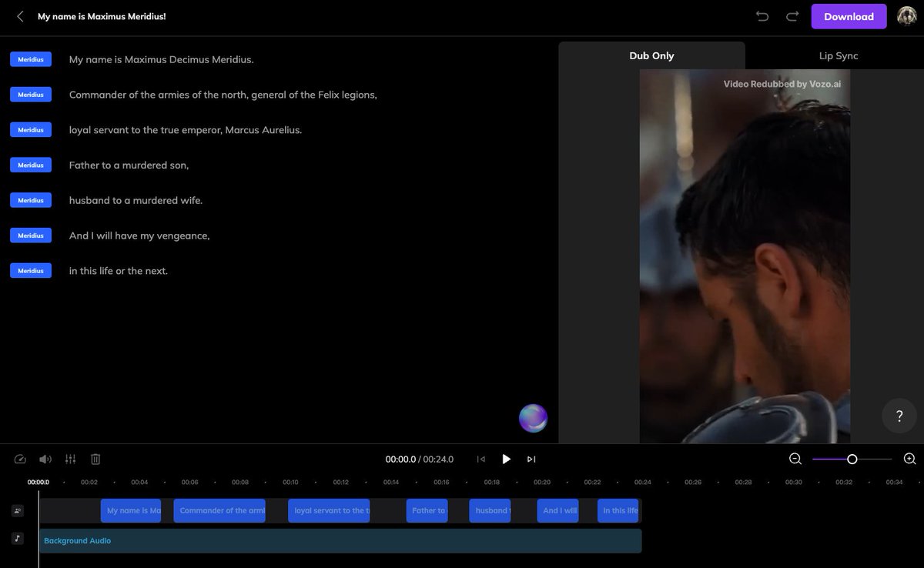Select the 'Father to' timeline clip
The width and height of the screenshot is (924, 568).
pyautogui.click(x=427, y=510)
